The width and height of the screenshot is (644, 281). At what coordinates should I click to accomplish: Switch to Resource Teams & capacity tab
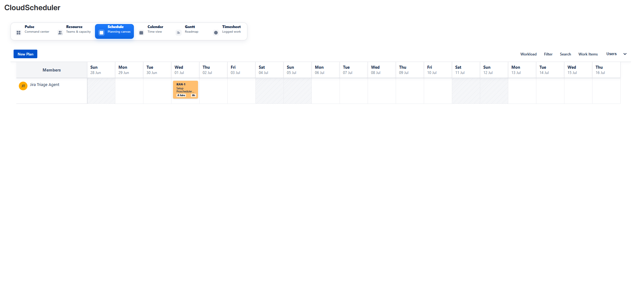pos(74,31)
